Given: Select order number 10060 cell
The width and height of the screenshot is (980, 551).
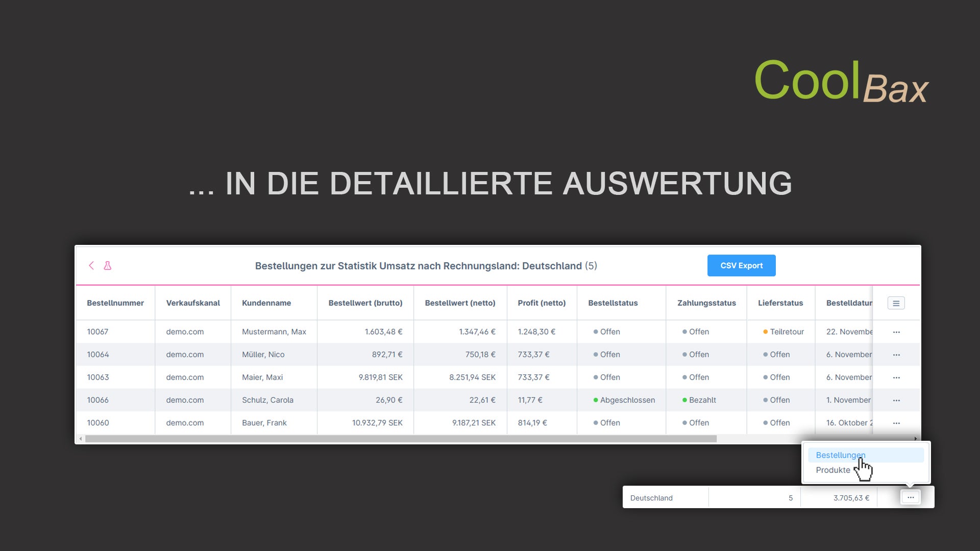Looking at the screenshot, I should [x=97, y=423].
